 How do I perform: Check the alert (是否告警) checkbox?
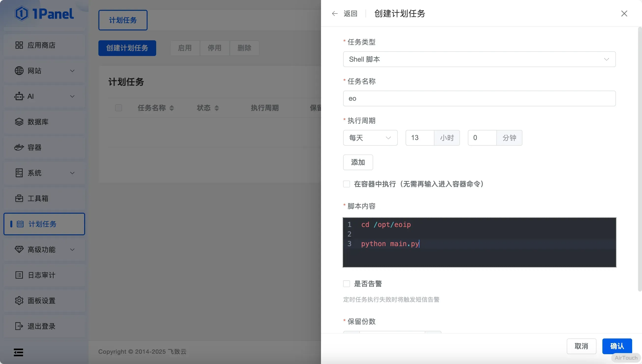coord(346,284)
